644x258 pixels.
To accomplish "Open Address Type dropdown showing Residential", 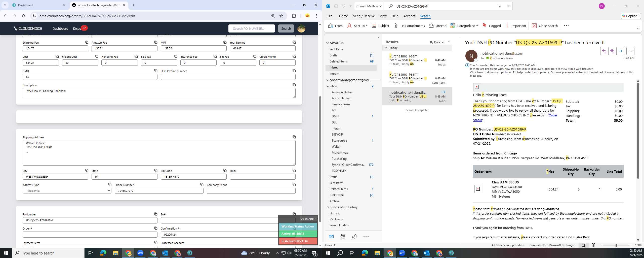I will click(x=67, y=191).
